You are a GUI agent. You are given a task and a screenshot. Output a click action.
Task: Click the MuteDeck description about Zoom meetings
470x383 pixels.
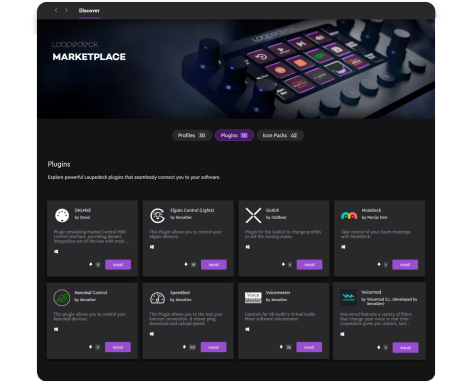pyautogui.click(x=375, y=234)
